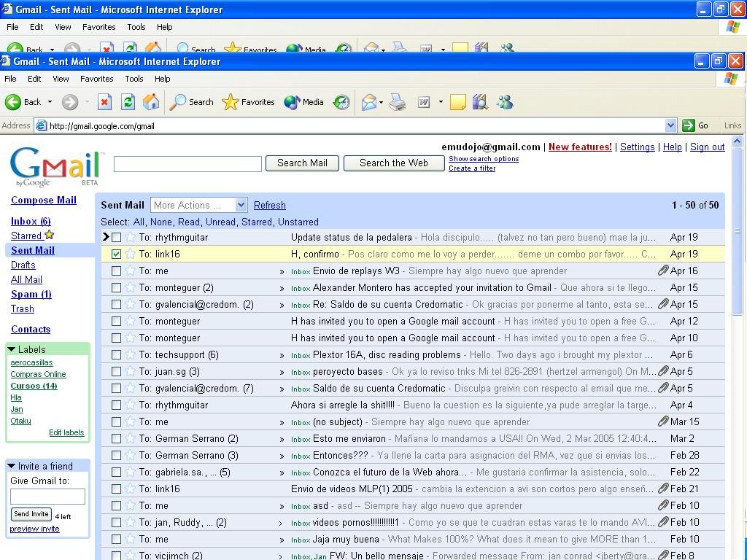Open the Sign out link

tap(708, 147)
